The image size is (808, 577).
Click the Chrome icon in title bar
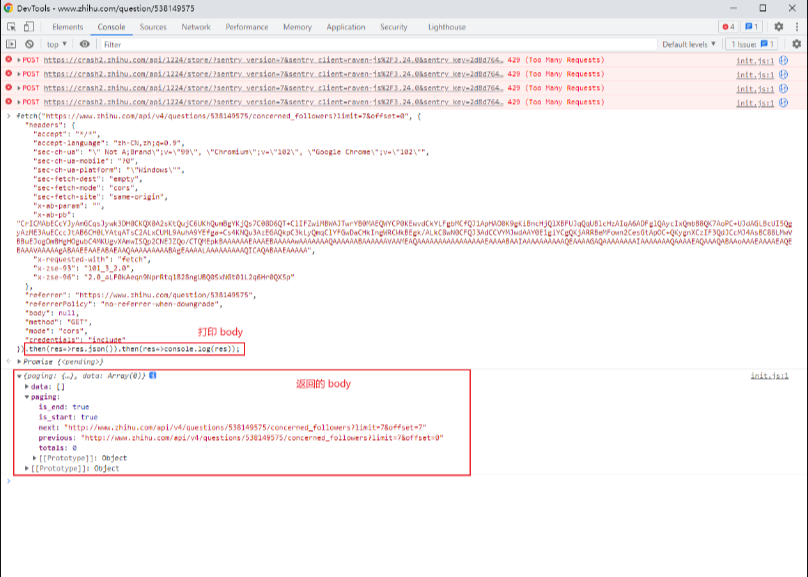click(8, 8)
